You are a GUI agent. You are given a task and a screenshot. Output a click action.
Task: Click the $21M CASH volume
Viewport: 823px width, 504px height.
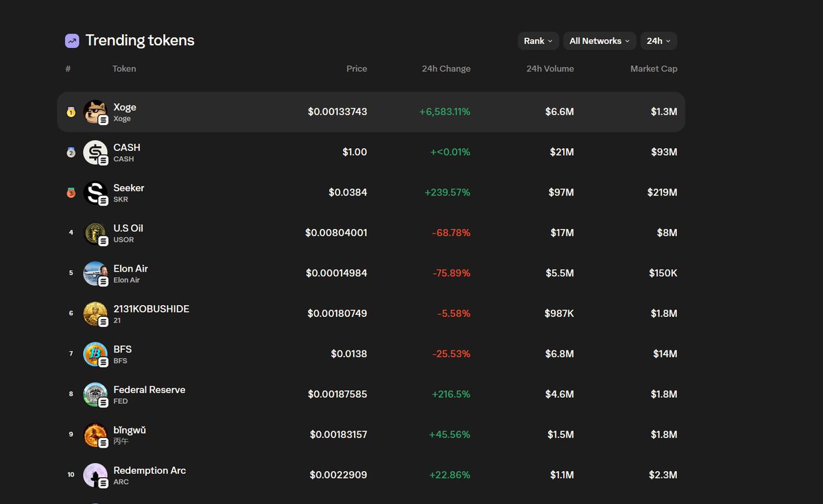click(x=562, y=152)
